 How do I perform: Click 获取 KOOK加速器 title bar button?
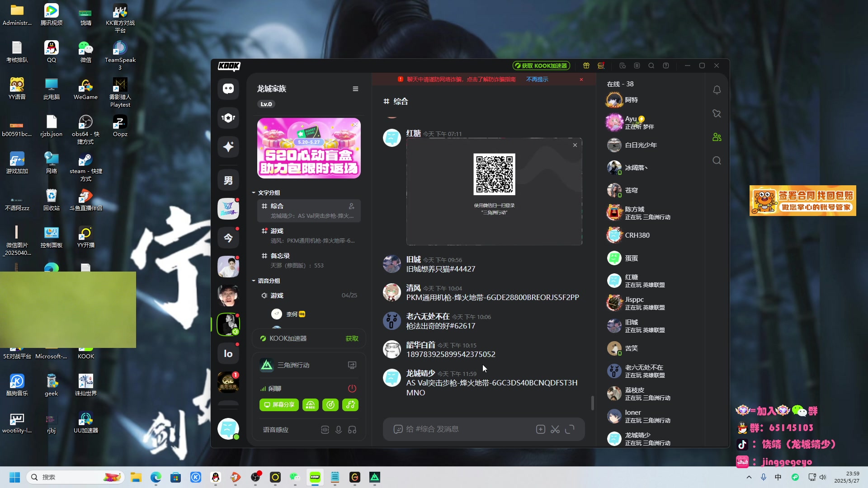(541, 66)
